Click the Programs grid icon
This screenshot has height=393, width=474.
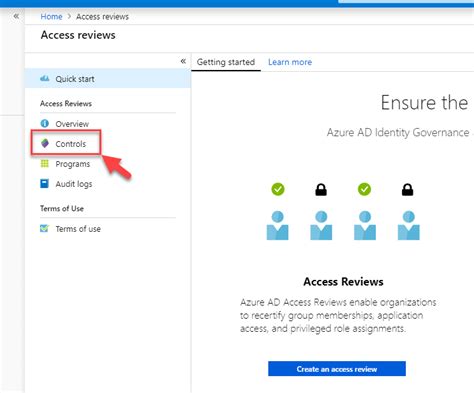(45, 163)
